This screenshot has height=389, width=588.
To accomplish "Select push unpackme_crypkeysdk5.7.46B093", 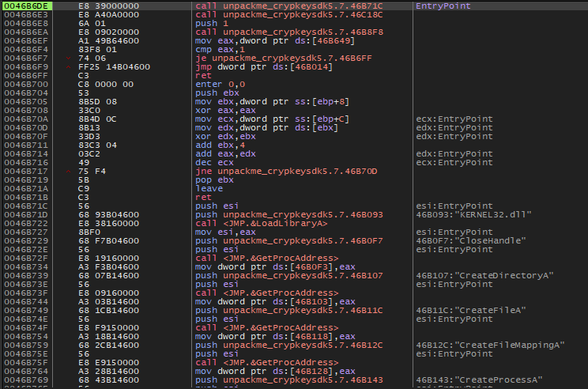I will pos(289,214).
